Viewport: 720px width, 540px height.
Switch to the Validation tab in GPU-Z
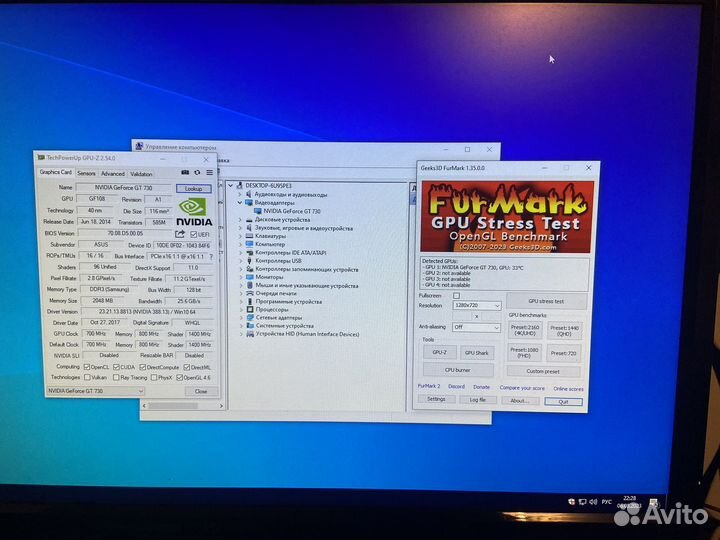pyautogui.click(x=141, y=174)
